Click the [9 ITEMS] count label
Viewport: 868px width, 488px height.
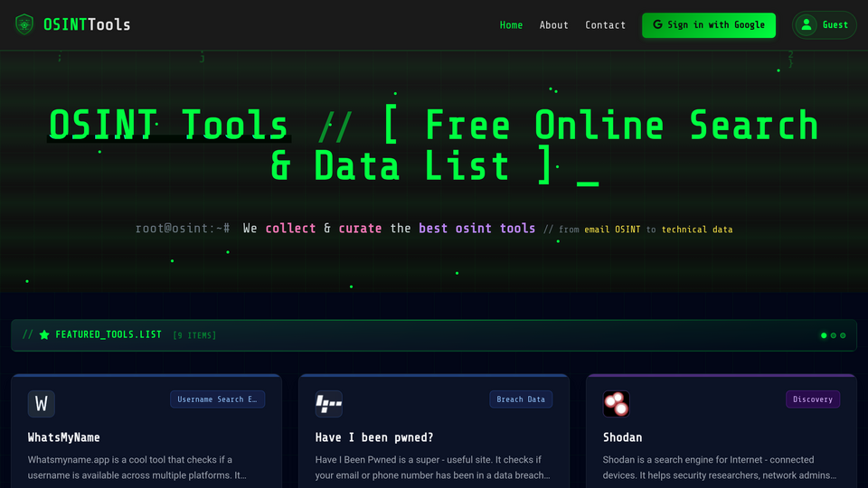[194, 335]
